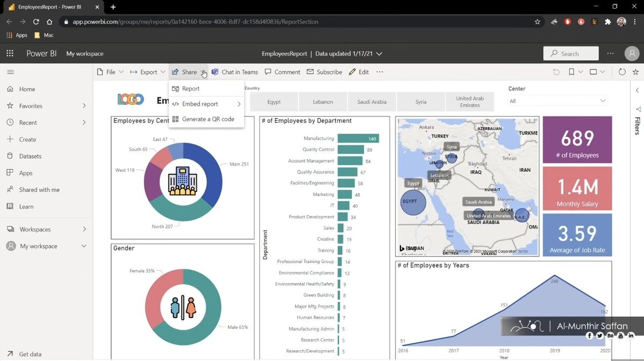Click Comment in the toolbar
This screenshot has width=644, height=361.
pos(282,72)
